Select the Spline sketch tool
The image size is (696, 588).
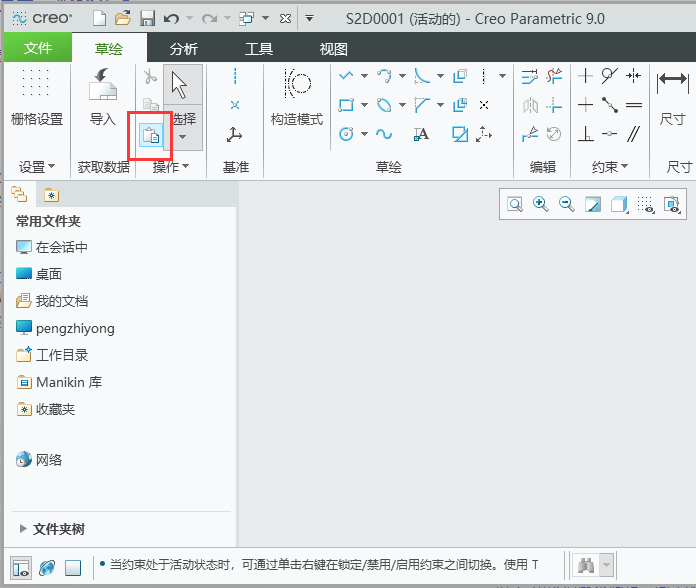(x=384, y=134)
